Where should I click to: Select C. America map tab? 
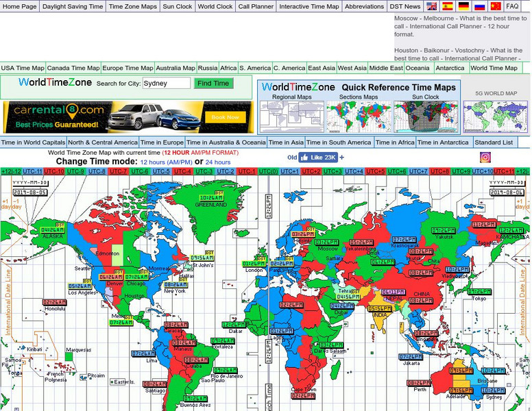point(289,68)
